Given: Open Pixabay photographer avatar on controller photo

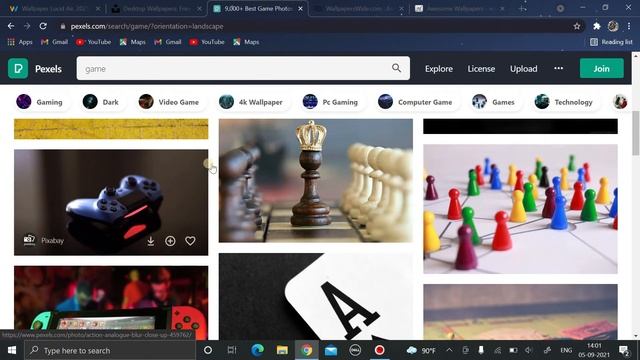Looking at the screenshot, I should tap(29, 240).
